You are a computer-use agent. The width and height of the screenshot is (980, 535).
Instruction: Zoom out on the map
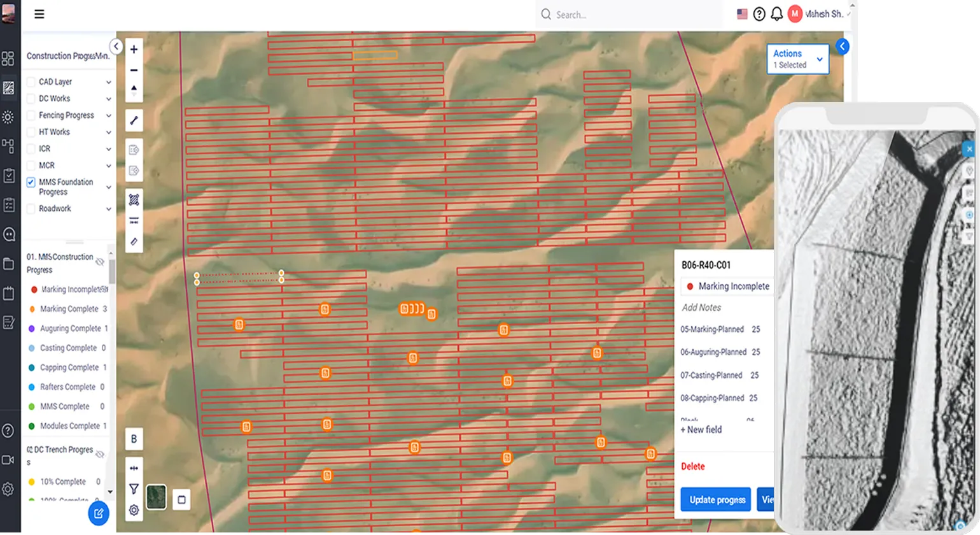134,70
